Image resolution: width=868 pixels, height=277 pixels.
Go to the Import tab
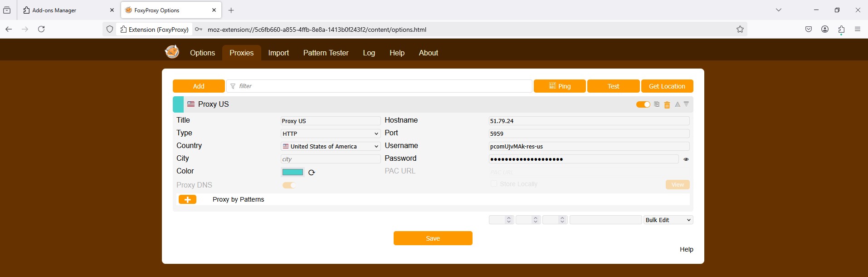[x=278, y=53]
